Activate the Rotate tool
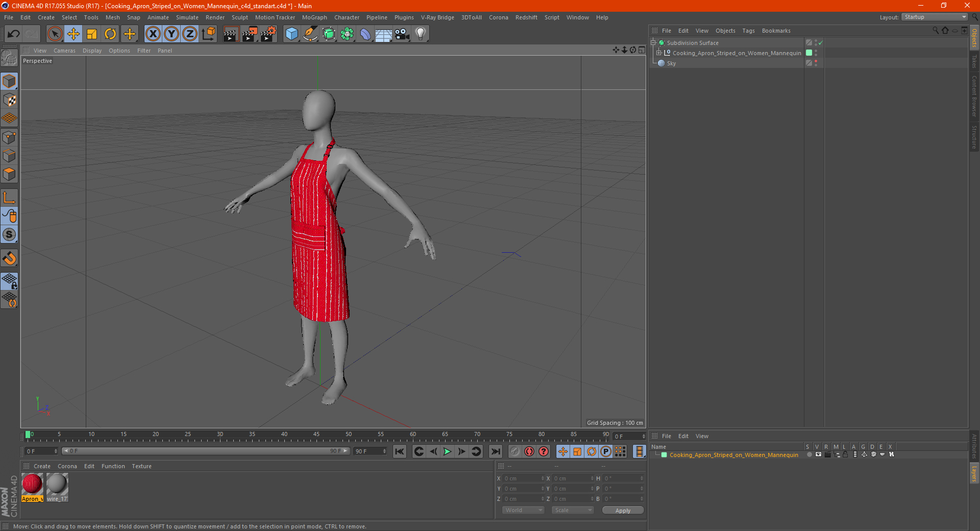This screenshot has height=531, width=980. [110, 34]
